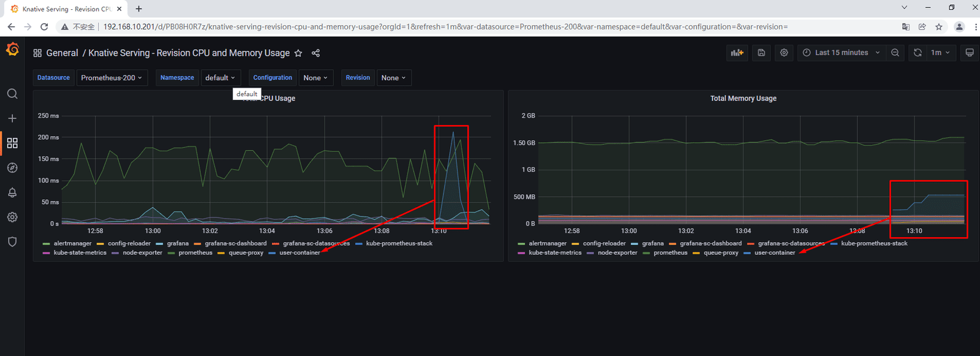980x356 pixels.
Task: Toggle node-exporter series in CPU legend
Action: click(x=142, y=252)
